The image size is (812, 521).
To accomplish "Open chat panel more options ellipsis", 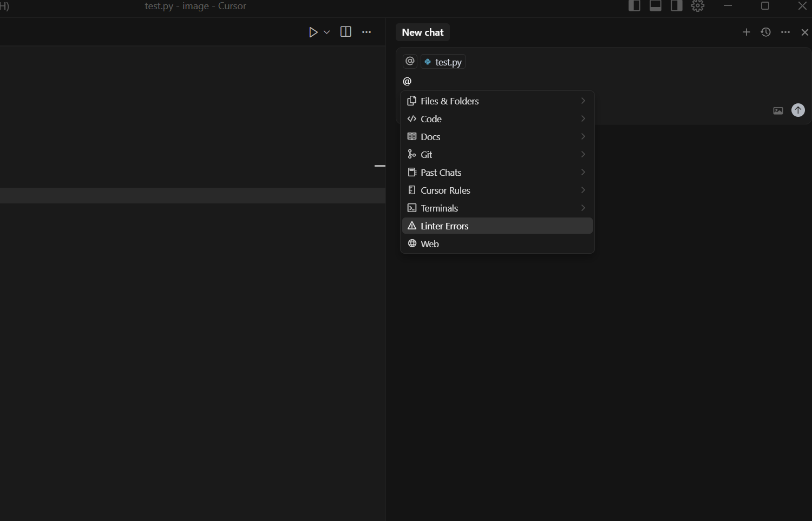I will (785, 32).
